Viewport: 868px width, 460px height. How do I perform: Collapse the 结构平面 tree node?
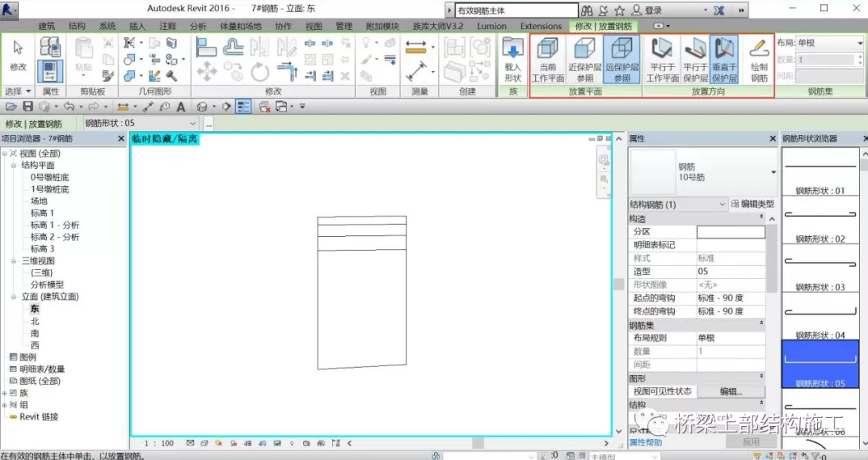point(15,165)
